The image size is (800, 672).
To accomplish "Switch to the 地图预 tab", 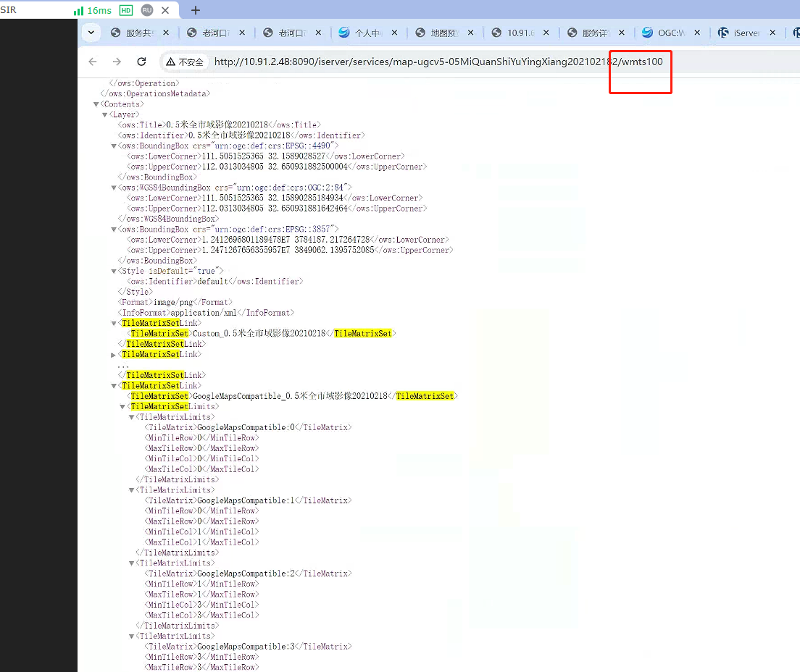I will point(443,33).
